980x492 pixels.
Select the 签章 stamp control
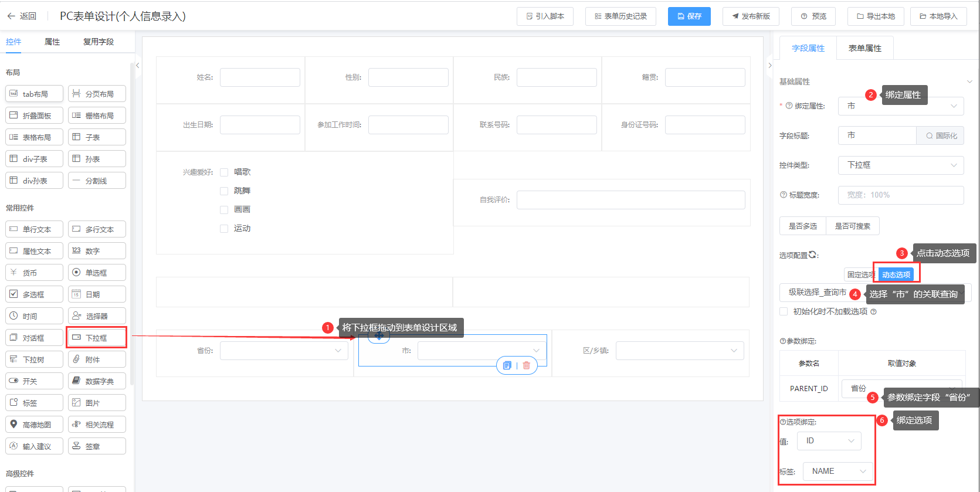pos(97,446)
